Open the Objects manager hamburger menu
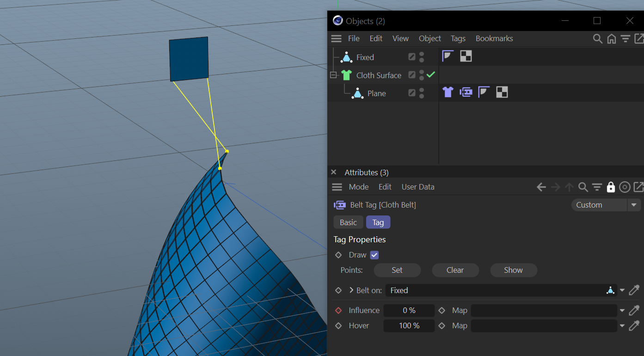 [337, 38]
